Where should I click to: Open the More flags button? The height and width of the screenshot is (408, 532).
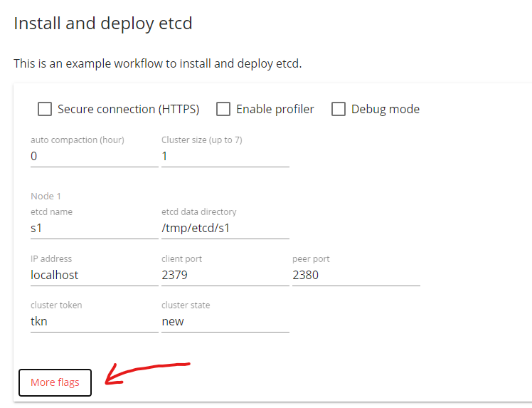pyautogui.click(x=55, y=382)
